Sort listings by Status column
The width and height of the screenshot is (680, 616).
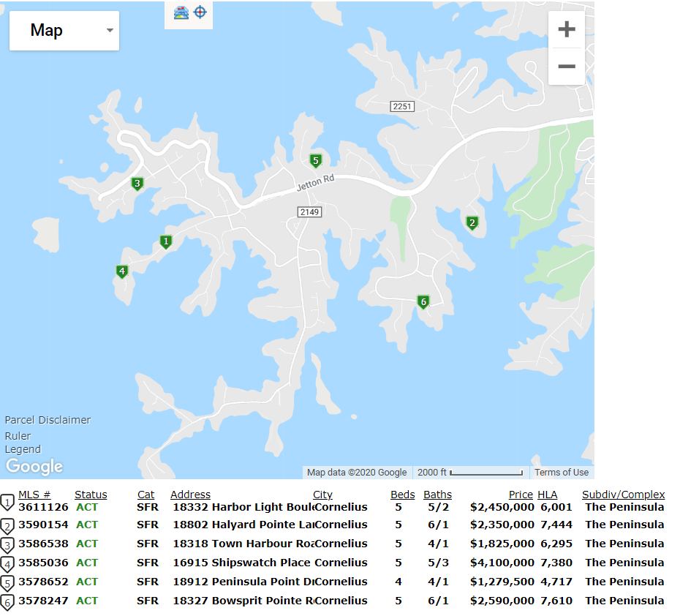[91, 495]
